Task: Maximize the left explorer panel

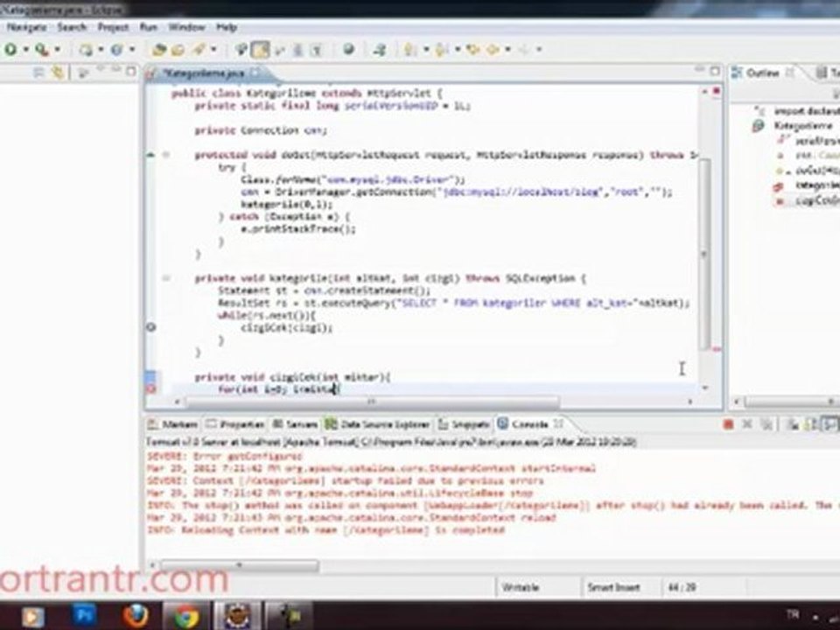Action: (x=130, y=71)
